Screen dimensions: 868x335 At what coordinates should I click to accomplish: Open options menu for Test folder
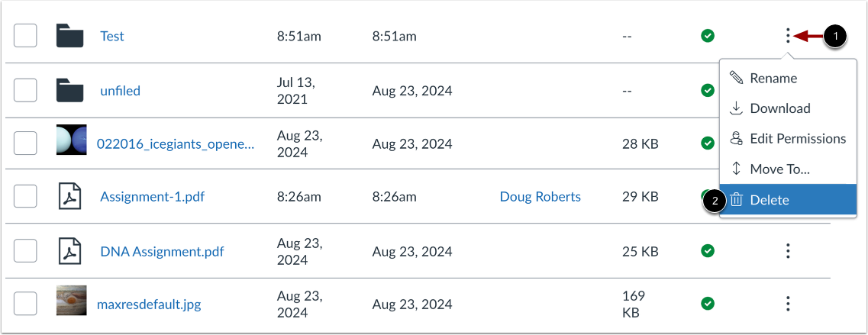point(788,36)
